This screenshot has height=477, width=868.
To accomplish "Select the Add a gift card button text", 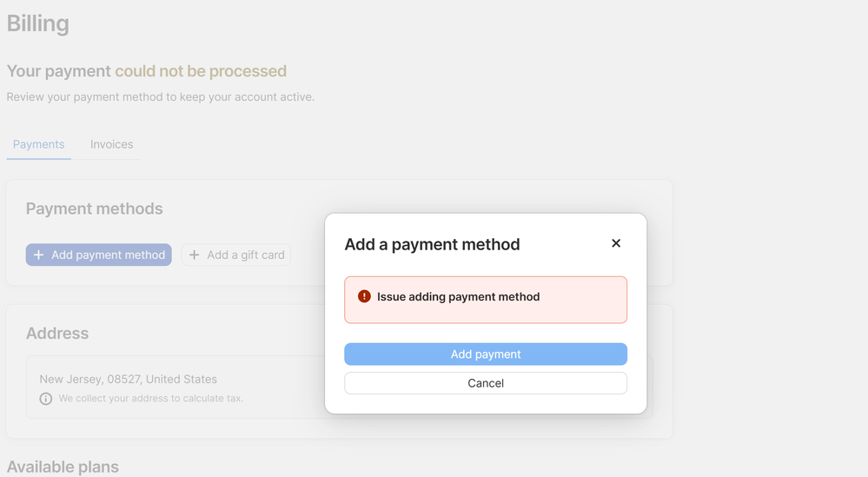I will pyautogui.click(x=245, y=255).
